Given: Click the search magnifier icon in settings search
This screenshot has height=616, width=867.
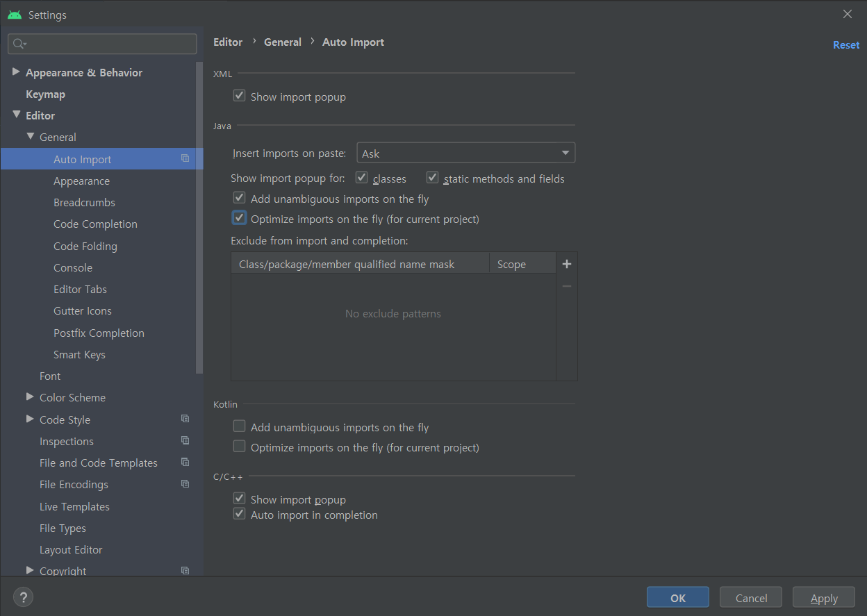Looking at the screenshot, I should point(19,44).
